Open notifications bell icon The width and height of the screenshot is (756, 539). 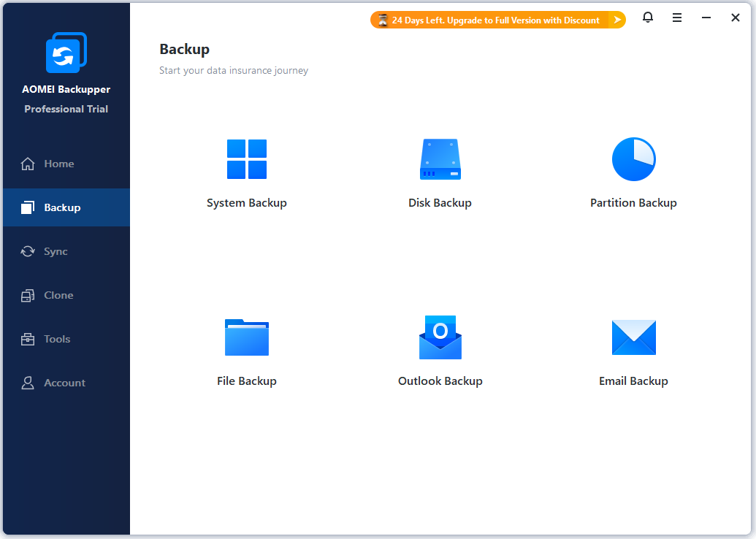(x=647, y=18)
